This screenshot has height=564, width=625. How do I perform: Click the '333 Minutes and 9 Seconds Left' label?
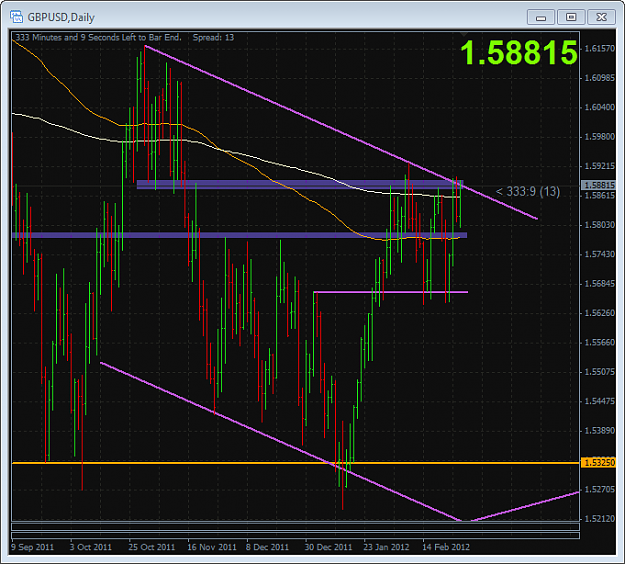point(98,37)
